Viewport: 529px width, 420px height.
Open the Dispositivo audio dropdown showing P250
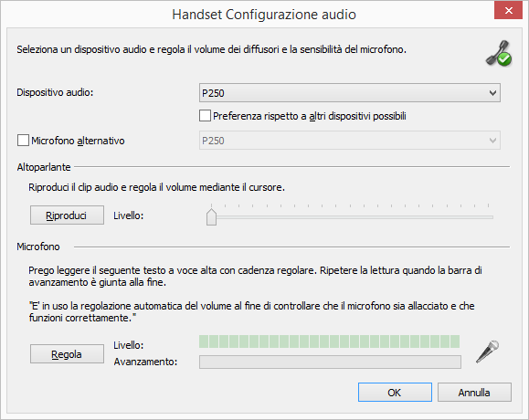click(350, 93)
